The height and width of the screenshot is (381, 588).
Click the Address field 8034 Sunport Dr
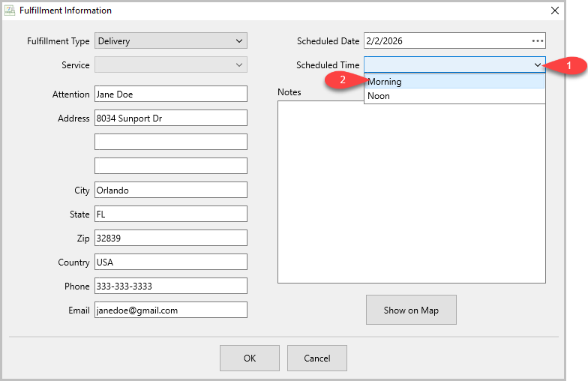click(x=171, y=118)
